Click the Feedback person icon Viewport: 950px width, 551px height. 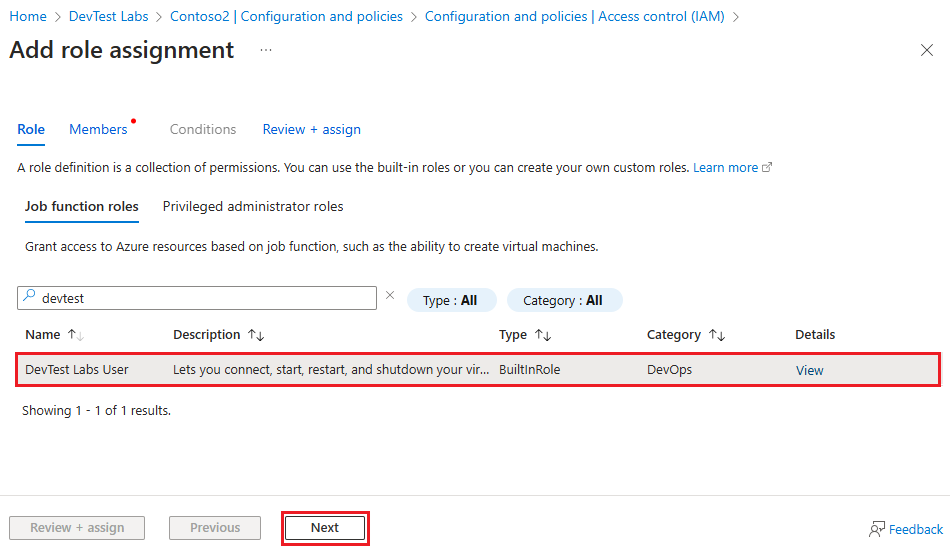click(876, 529)
